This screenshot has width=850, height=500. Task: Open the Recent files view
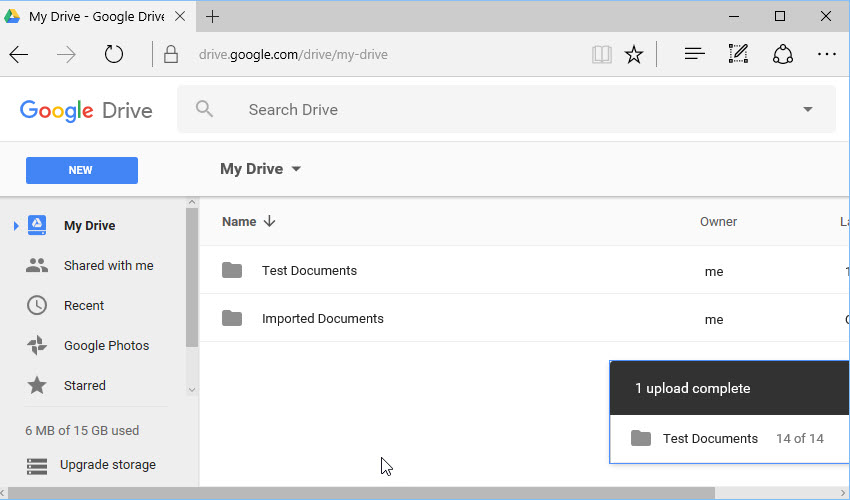point(83,305)
